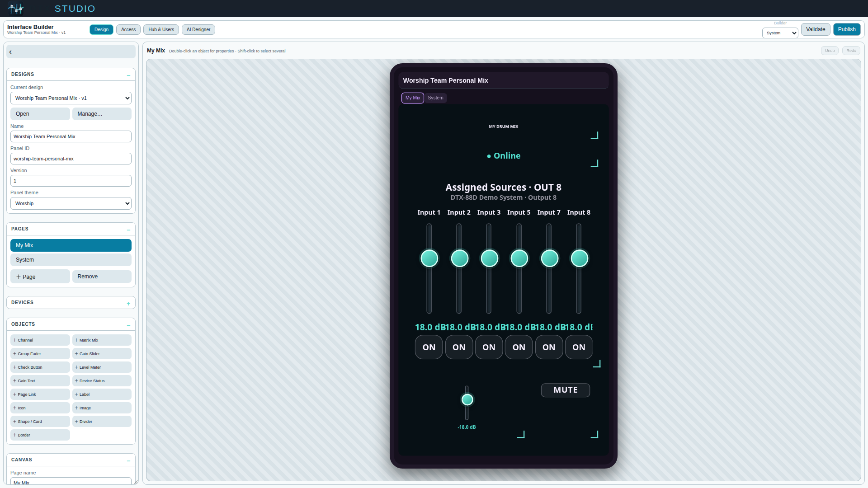Screen dimensions: 868x488
Task: Click the Open design button
Action: [40, 114]
